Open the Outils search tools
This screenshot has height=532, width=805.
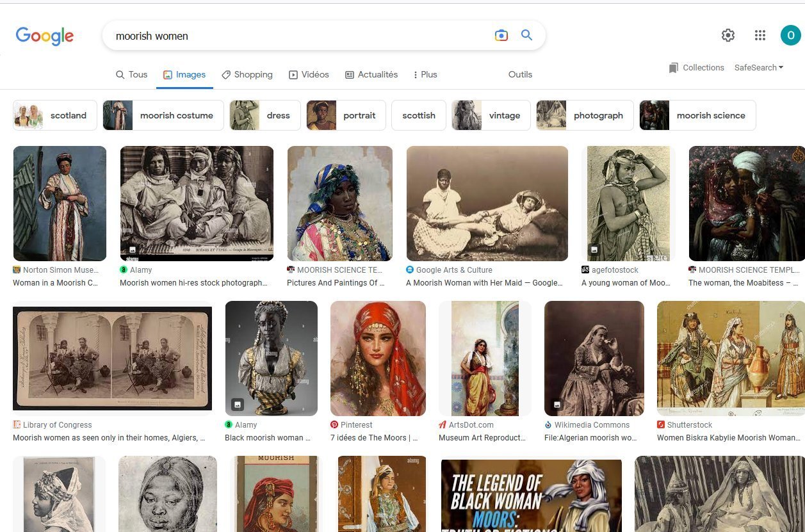click(520, 75)
